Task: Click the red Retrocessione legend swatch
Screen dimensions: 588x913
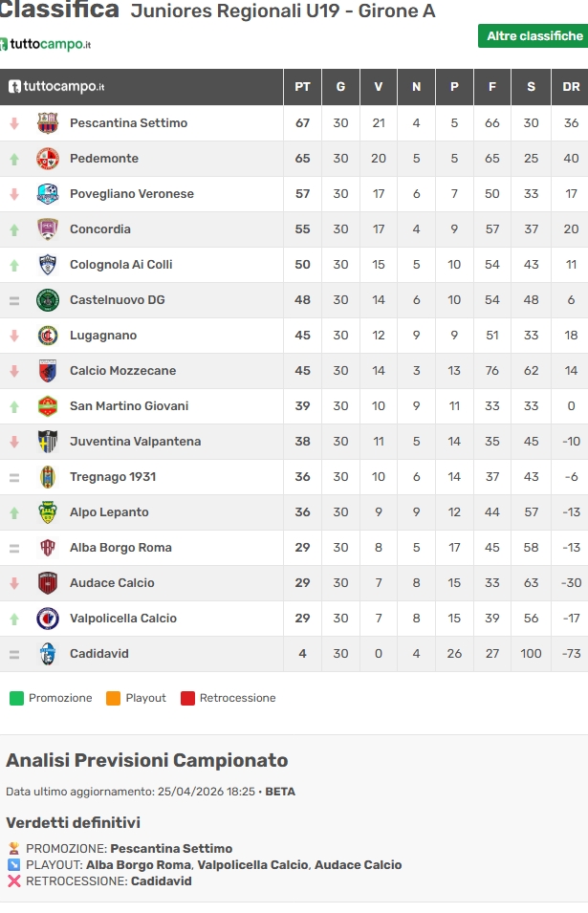Action: (187, 698)
